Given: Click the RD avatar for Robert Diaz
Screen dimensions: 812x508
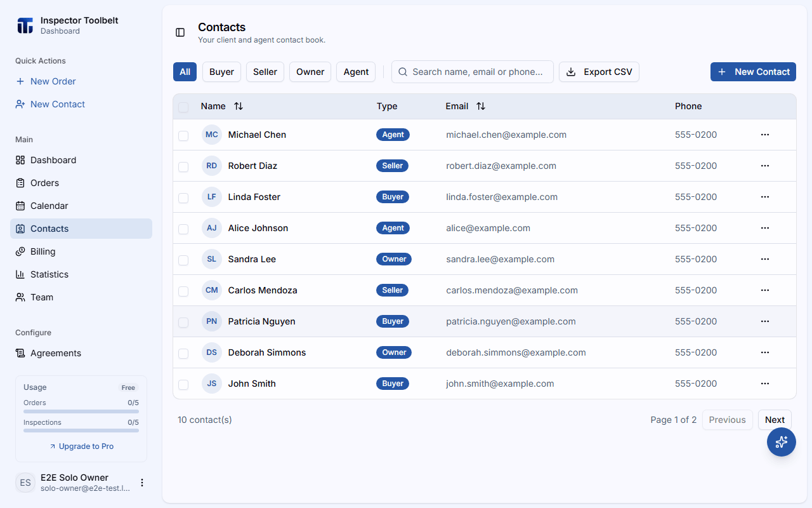Looking at the screenshot, I should click(x=212, y=166).
